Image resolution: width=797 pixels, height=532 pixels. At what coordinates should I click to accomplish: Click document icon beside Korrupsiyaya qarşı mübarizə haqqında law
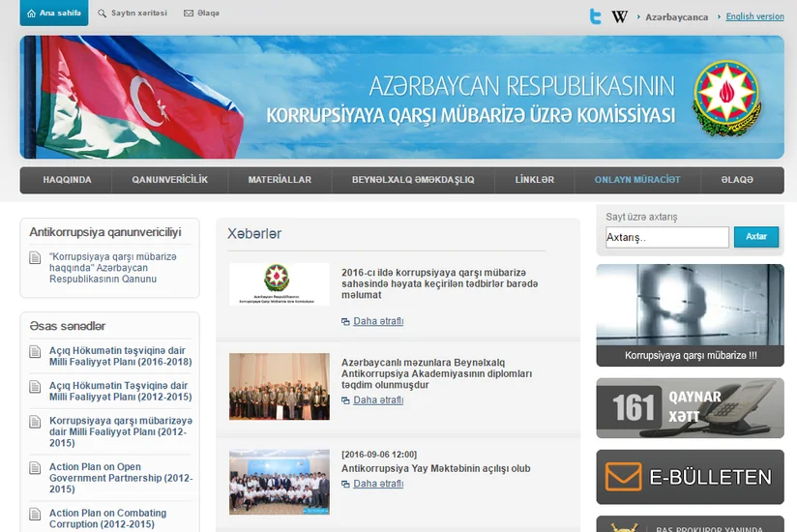coord(35,257)
